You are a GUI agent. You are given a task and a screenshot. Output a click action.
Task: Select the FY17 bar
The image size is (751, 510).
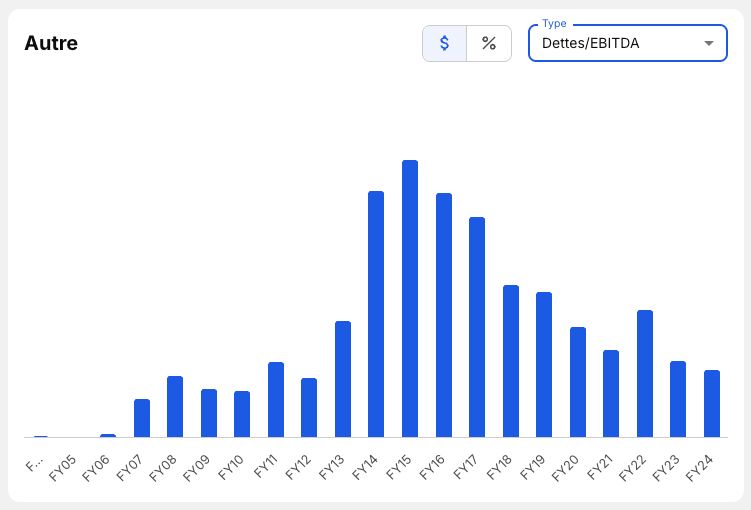tap(477, 327)
